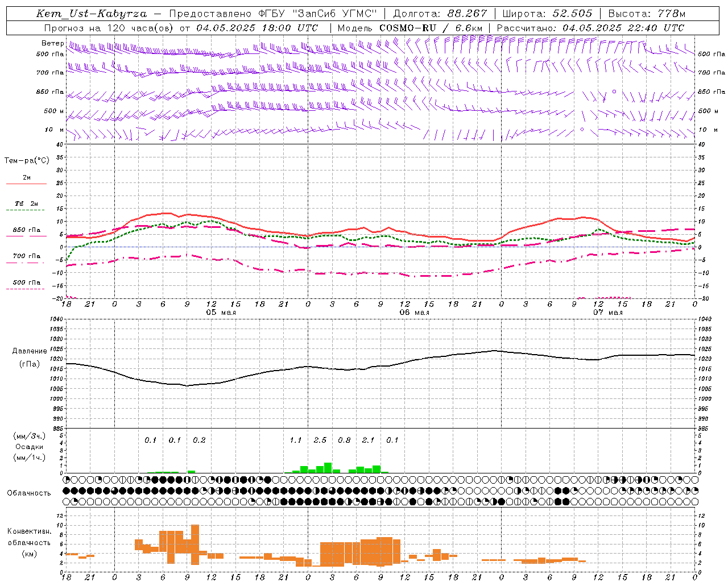The image size is (728, 582).
Task: Click the 'Модель COSMO-RU / 6.6км' text
Action: [x=410, y=28]
